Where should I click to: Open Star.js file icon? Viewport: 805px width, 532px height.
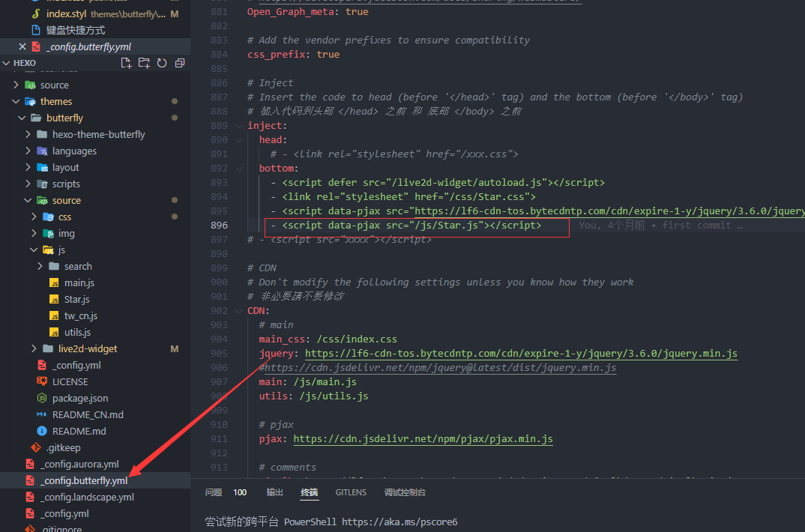click(x=54, y=300)
